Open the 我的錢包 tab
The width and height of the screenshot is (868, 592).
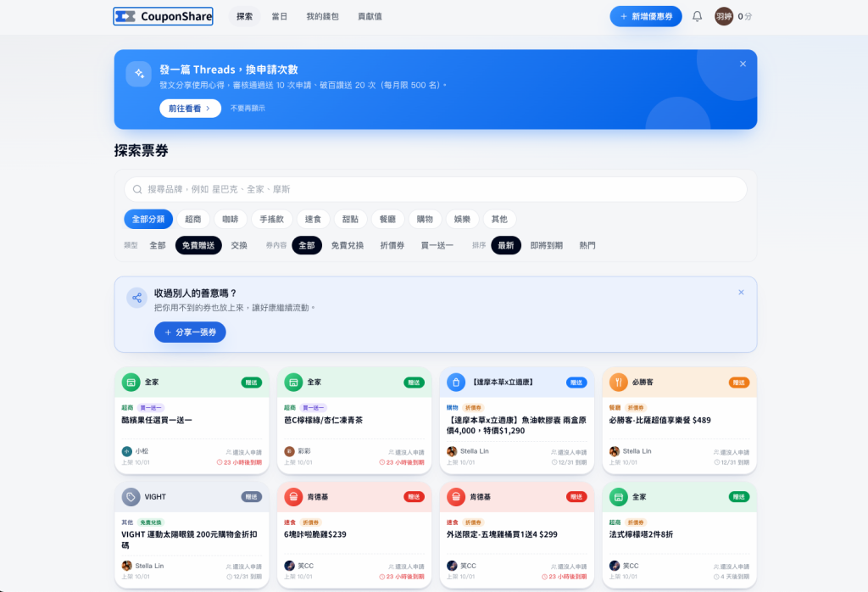tap(323, 17)
